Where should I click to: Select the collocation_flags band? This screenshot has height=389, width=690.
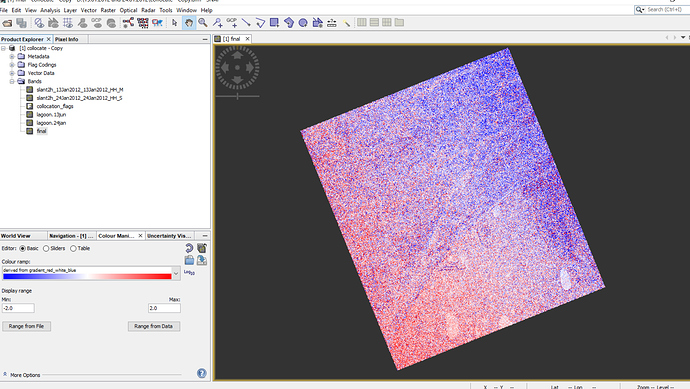(55, 106)
